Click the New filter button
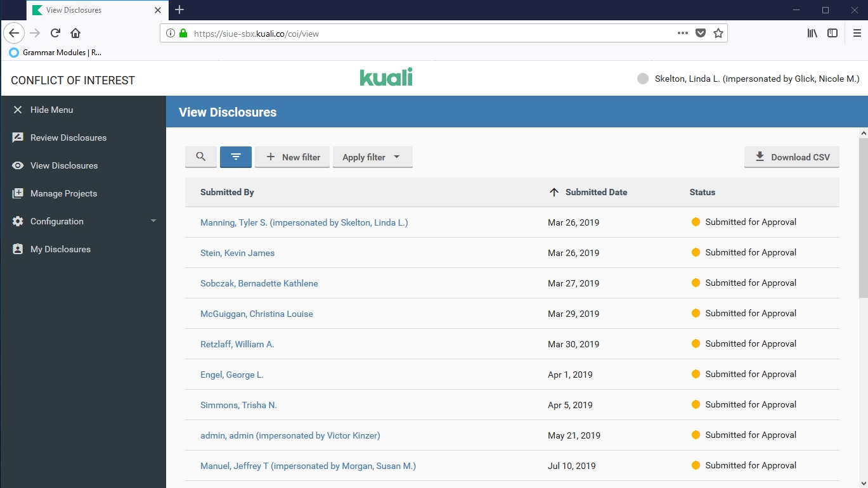The width and height of the screenshot is (868, 488). point(292,157)
